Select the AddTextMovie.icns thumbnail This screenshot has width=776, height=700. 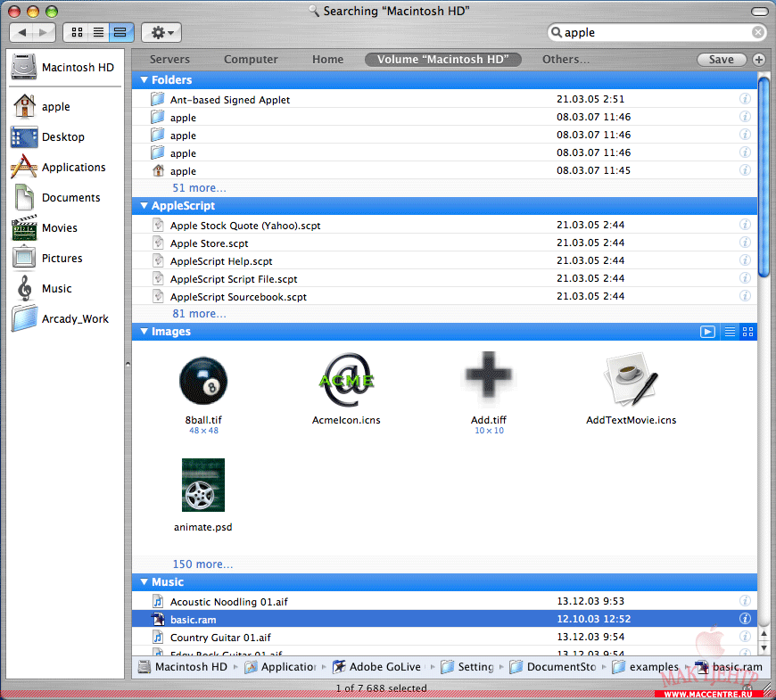point(631,378)
